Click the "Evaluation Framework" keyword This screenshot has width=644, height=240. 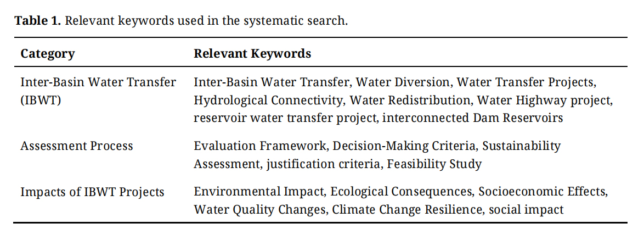tap(259, 146)
